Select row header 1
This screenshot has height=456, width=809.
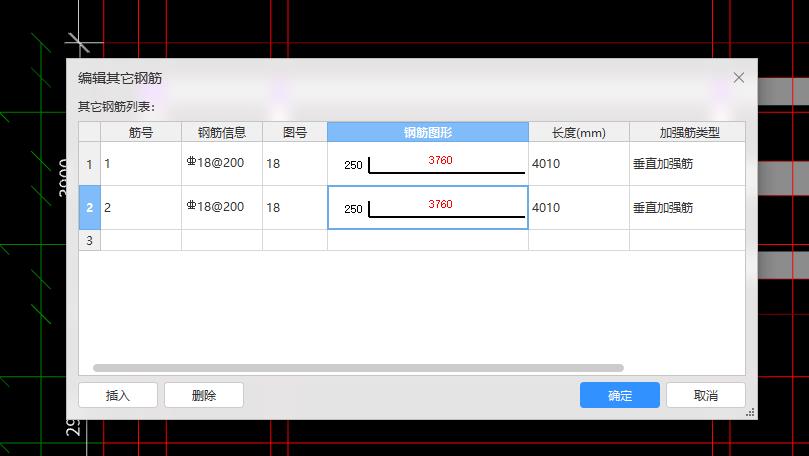click(90, 164)
